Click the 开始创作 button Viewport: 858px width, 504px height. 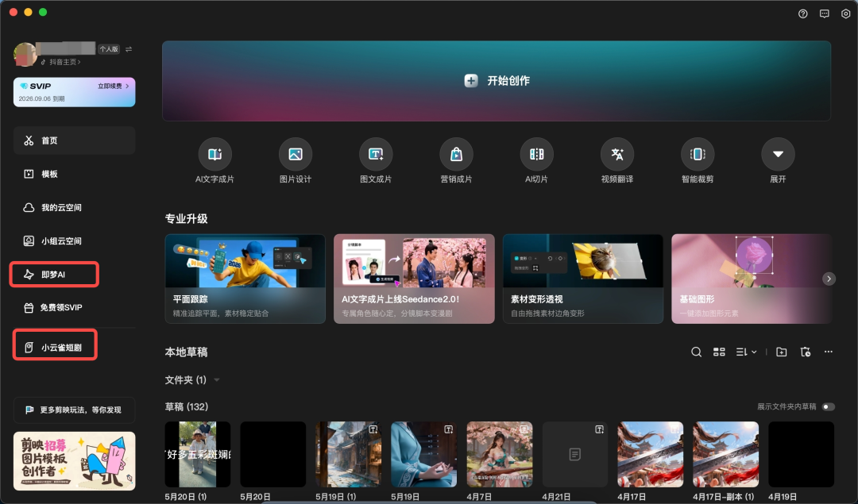click(497, 81)
